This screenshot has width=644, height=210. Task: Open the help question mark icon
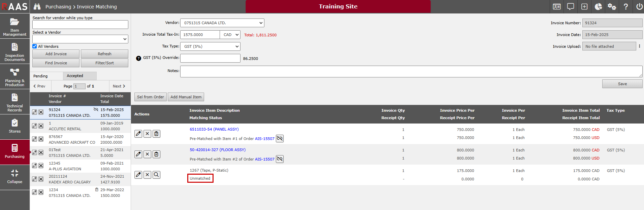[625, 7]
